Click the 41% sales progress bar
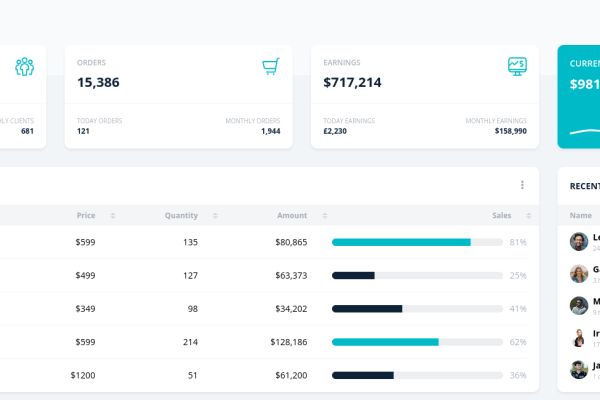 (x=417, y=309)
